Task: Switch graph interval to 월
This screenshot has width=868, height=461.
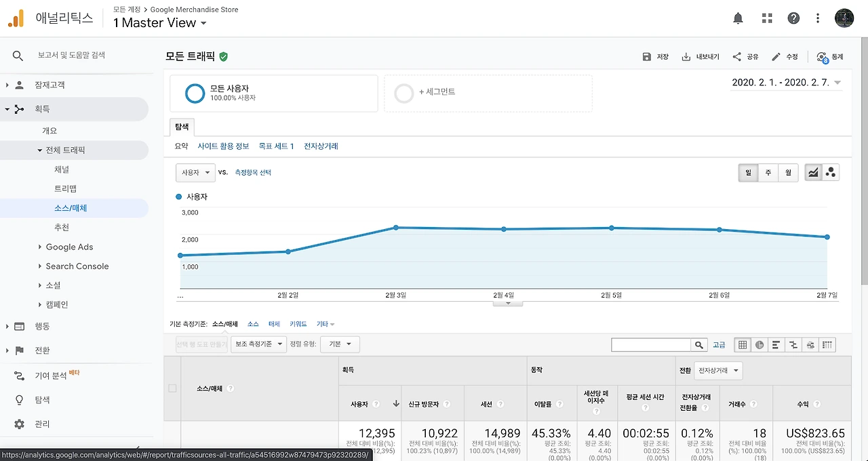Action: click(x=788, y=173)
